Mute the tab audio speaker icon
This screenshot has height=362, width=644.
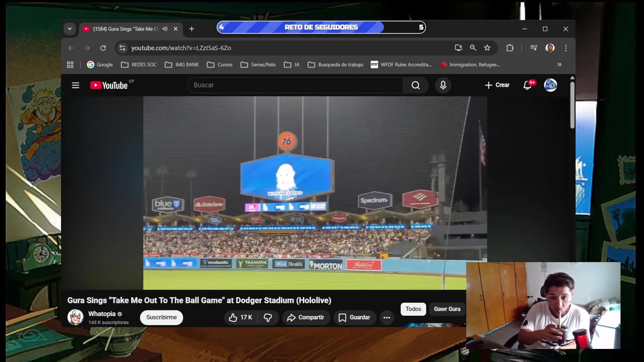[165, 29]
